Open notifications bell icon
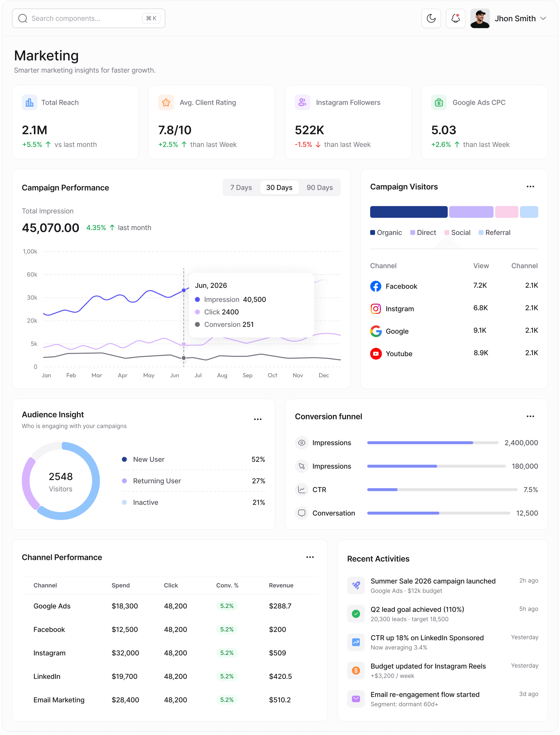The height and width of the screenshot is (735, 560). [455, 18]
